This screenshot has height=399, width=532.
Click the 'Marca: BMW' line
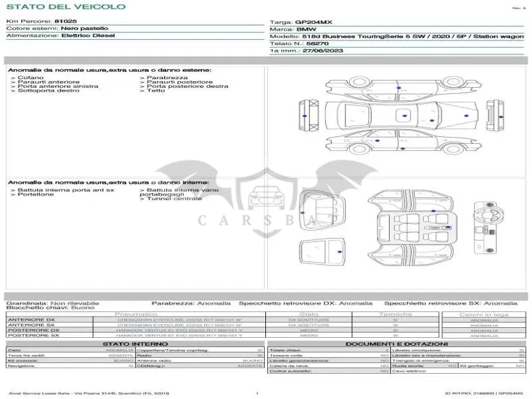[293, 29]
